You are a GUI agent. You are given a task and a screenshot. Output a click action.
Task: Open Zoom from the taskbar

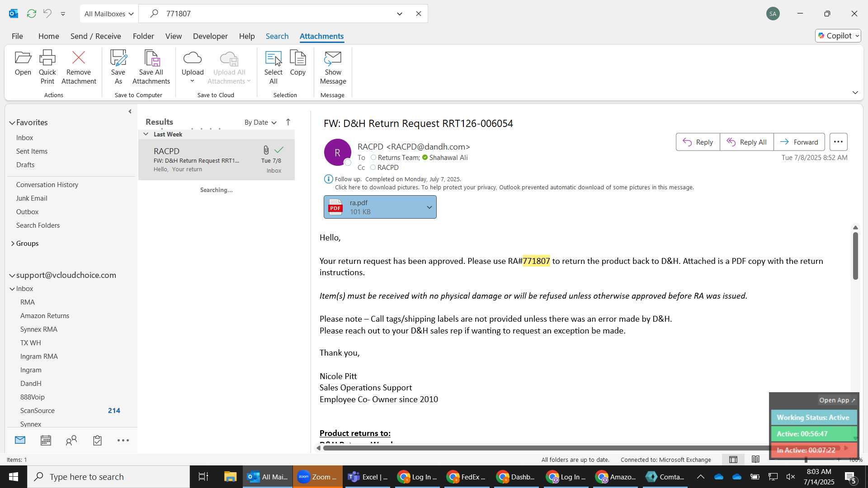point(317,477)
